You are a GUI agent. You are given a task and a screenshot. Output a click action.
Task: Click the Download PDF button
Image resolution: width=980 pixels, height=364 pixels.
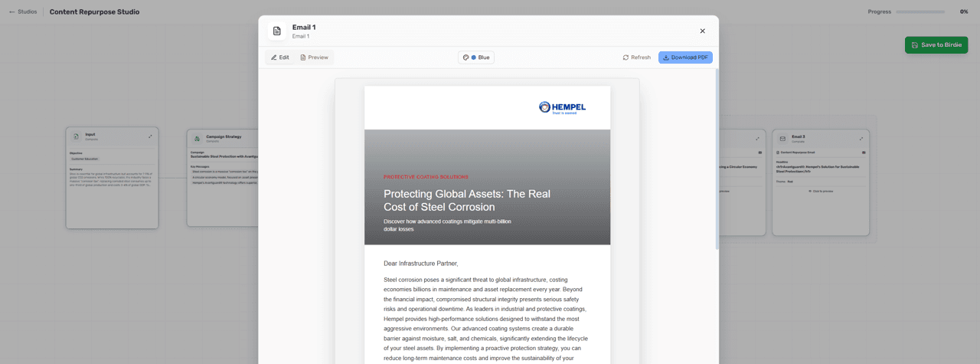685,57
